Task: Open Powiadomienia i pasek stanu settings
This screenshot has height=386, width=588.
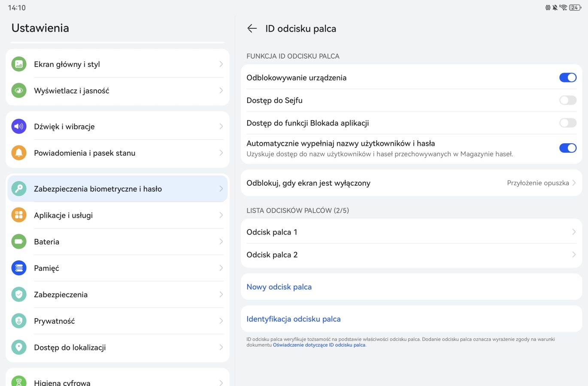Action: 118,153
